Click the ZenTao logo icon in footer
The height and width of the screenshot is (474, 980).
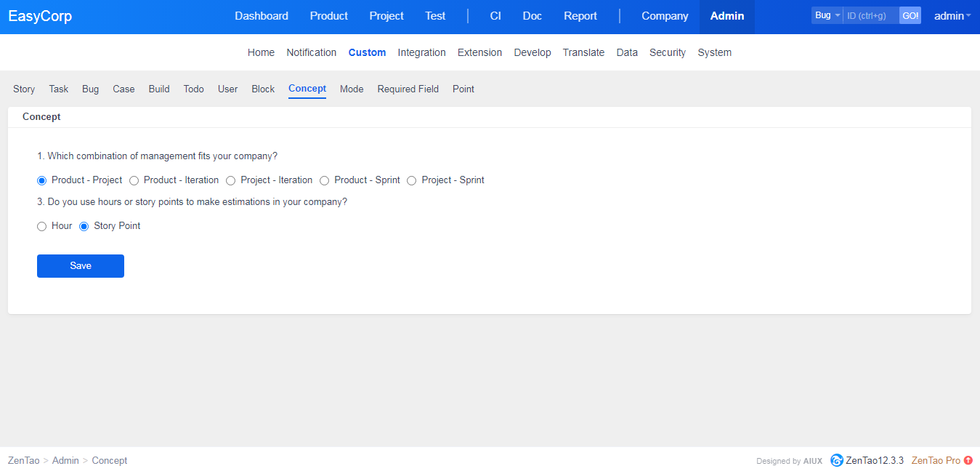(837, 460)
